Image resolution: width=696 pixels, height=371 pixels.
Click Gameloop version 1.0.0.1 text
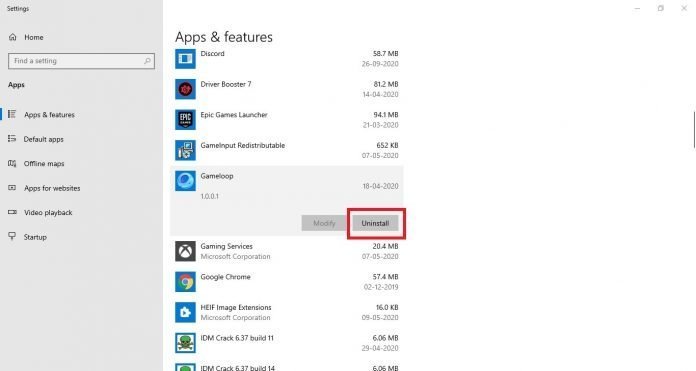pos(210,196)
